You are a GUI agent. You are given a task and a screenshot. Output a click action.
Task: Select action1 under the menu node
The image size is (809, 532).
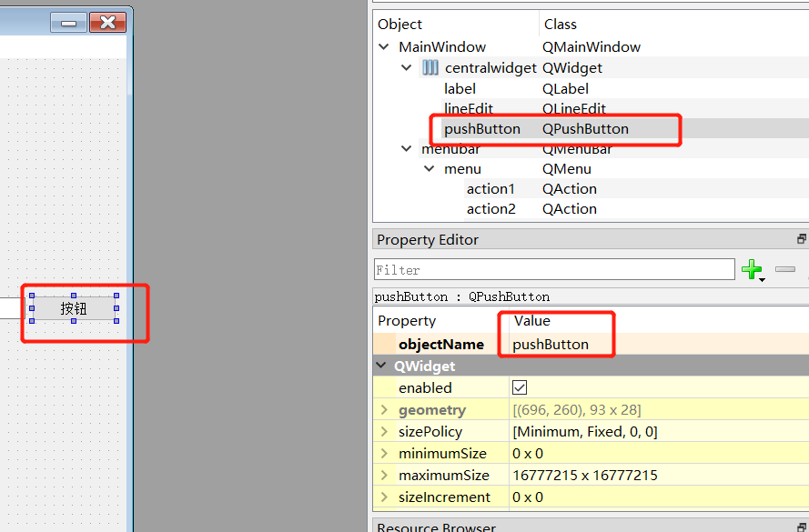[490, 188]
